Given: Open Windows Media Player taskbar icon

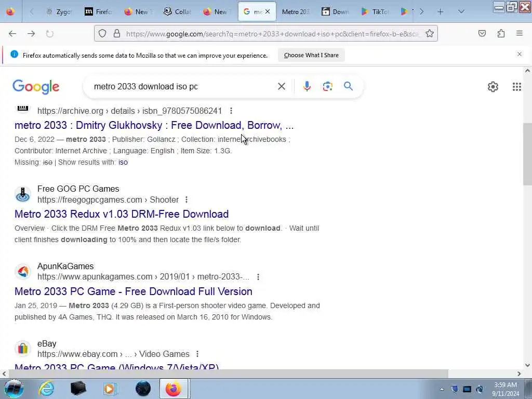Looking at the screenshot, I should (110, 389).
